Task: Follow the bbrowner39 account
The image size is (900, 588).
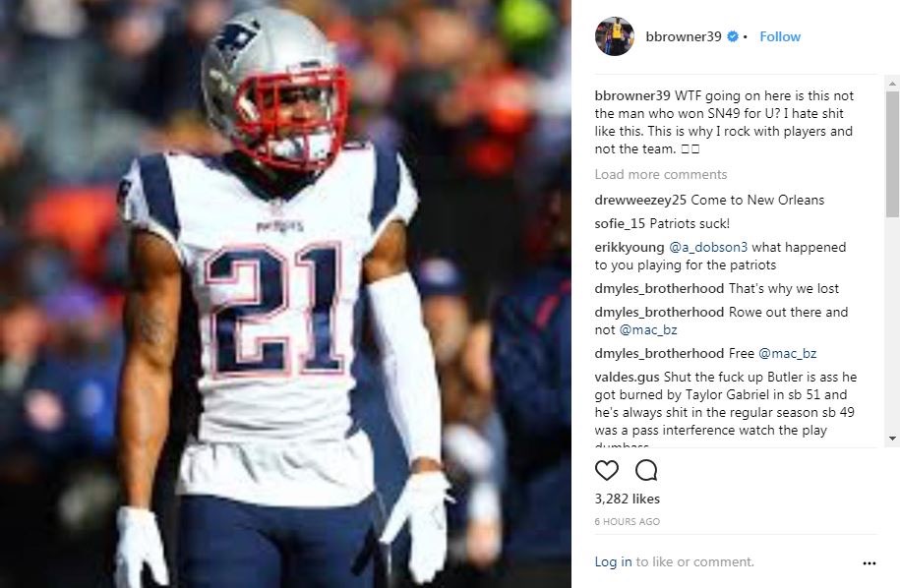Action: tap(779, 36)
